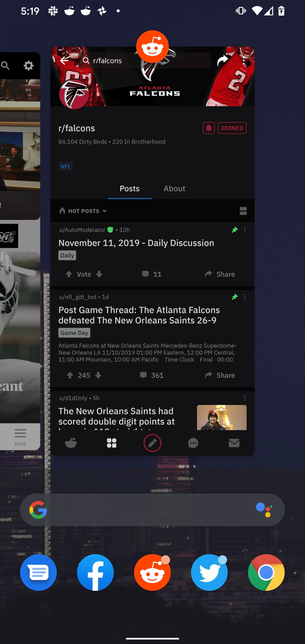Open the Reddit chat tab

193,443
